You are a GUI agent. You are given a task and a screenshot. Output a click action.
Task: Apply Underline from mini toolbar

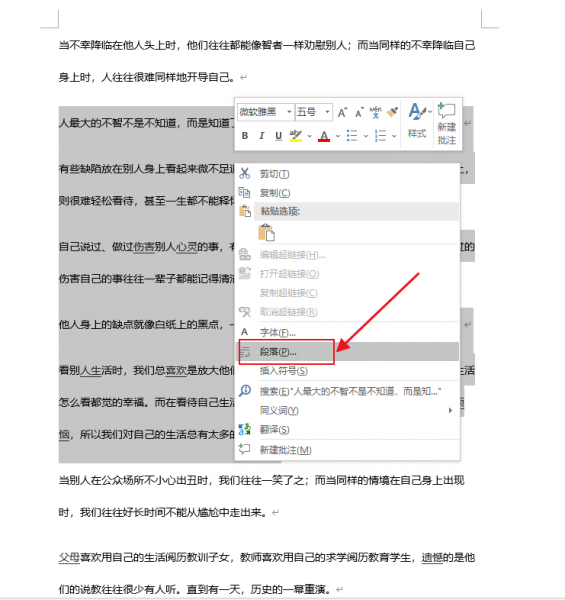click(x=278, y=136)
